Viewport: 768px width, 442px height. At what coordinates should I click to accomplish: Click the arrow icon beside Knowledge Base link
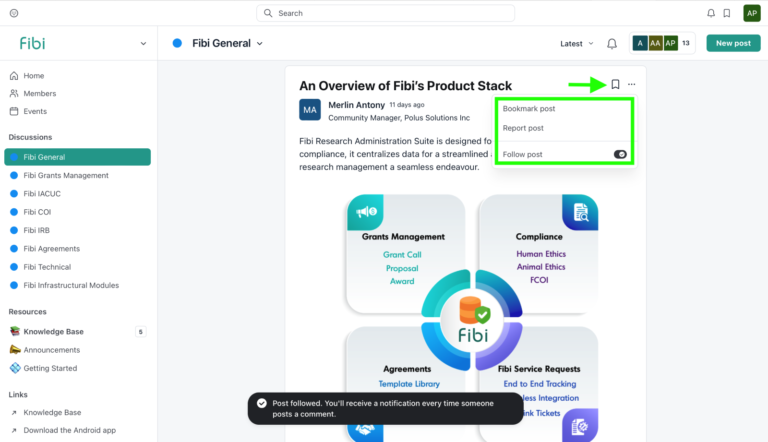pos(14,413)
